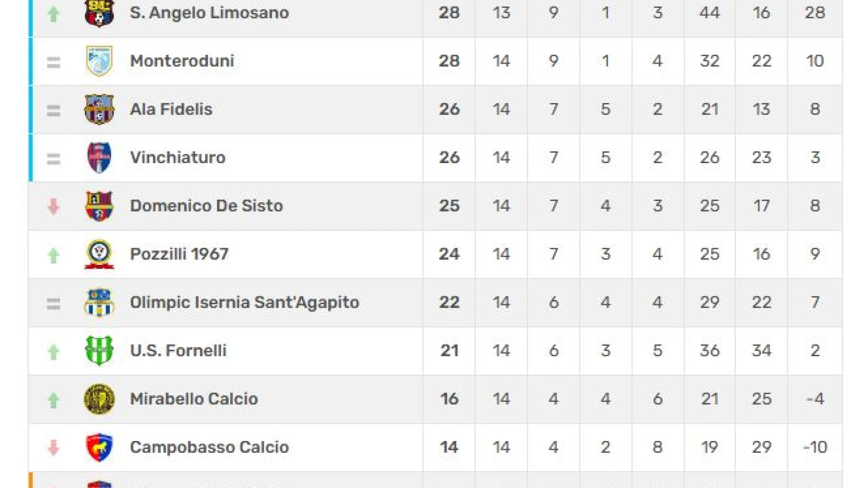The width and height of the screenshot is (868, 488).
Task: Click the U.S. Fornelli green striped badge
Action: [x=99, y=351]
